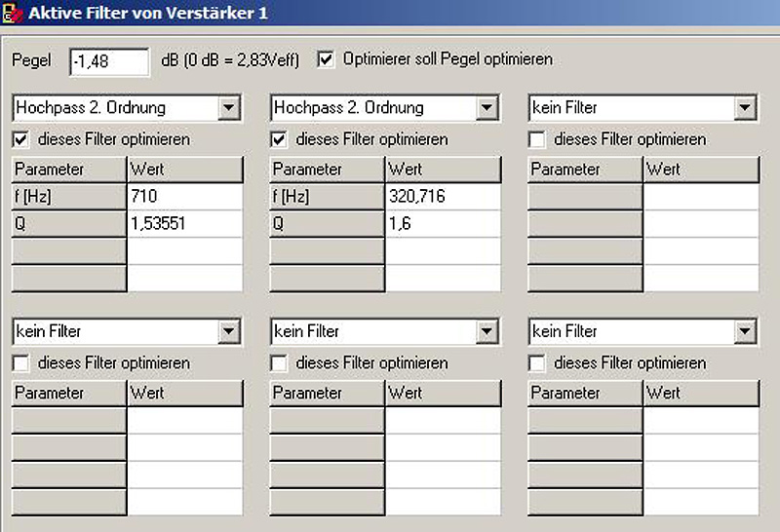Check 'dieses Filter optimieren' for top-right filter
This screenshot has height=532, width=780.
point(536,139)
